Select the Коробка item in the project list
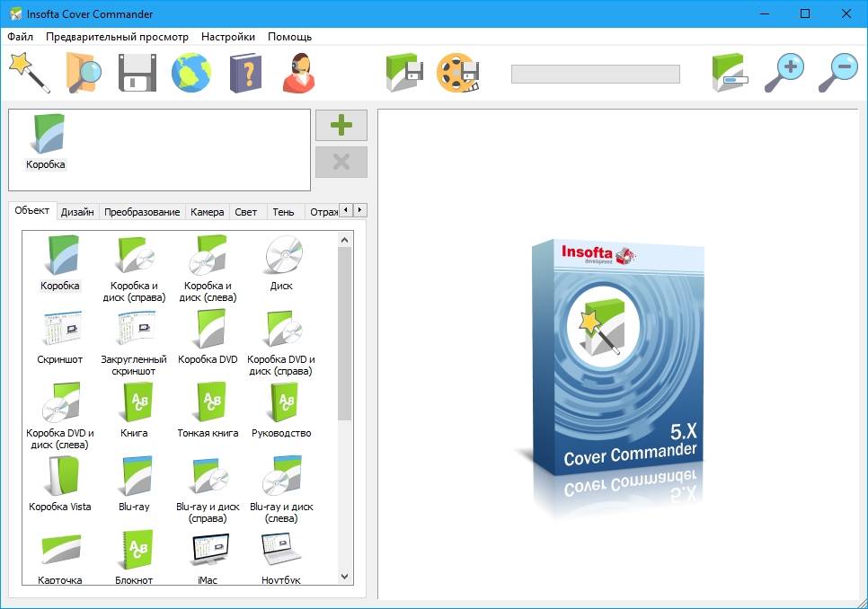The image size is (868, 609). [x=46, y=142]
